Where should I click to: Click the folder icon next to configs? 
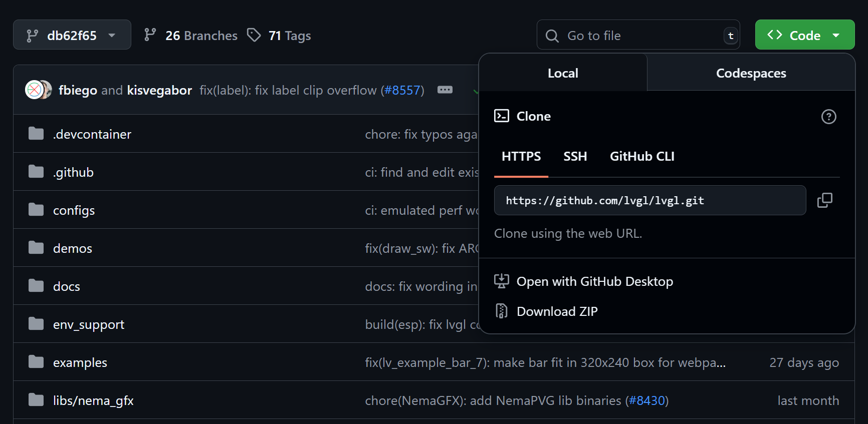click(36, 210)
